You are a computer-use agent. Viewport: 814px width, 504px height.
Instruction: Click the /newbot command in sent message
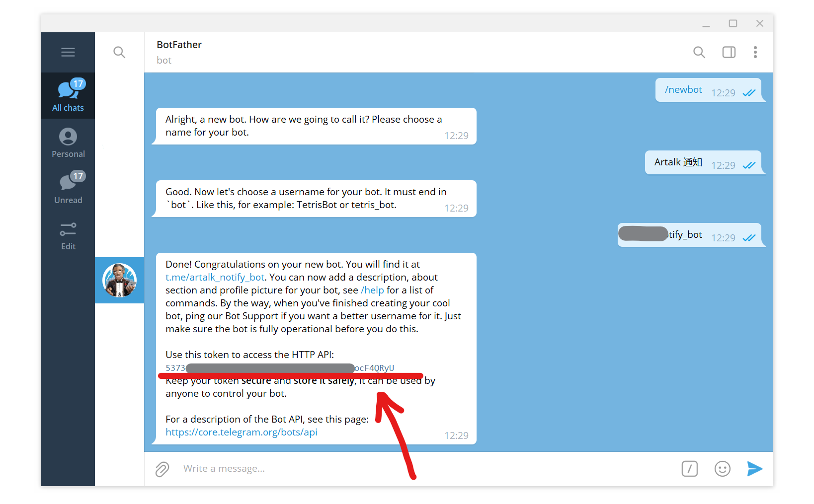(x=683, y=90)
